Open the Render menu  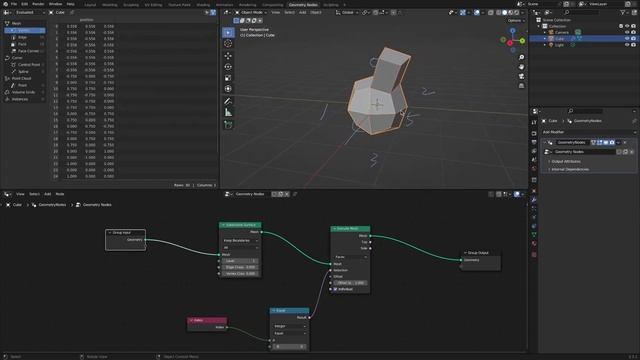click(x=38, y=4)
